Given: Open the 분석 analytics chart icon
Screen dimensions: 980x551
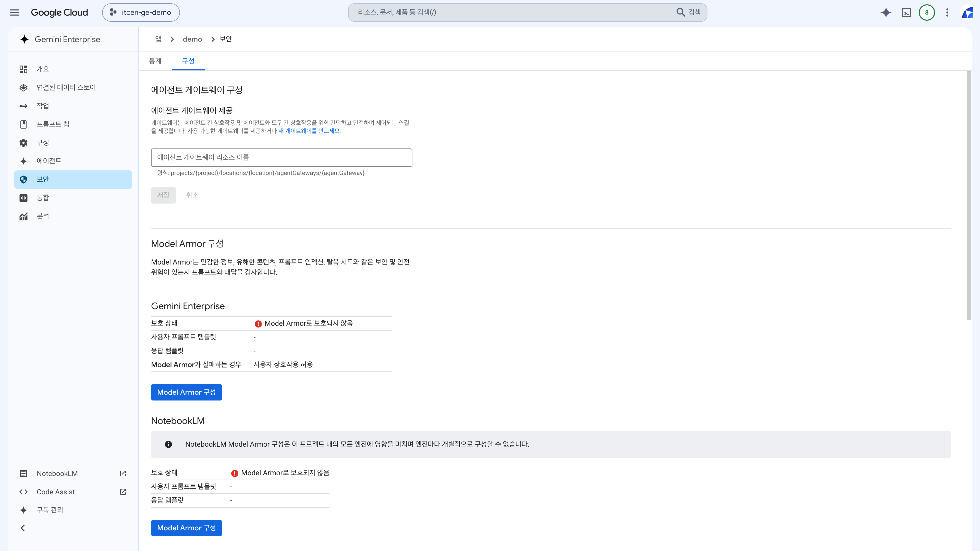Looking at the screenshot, I should coord(23,216).
